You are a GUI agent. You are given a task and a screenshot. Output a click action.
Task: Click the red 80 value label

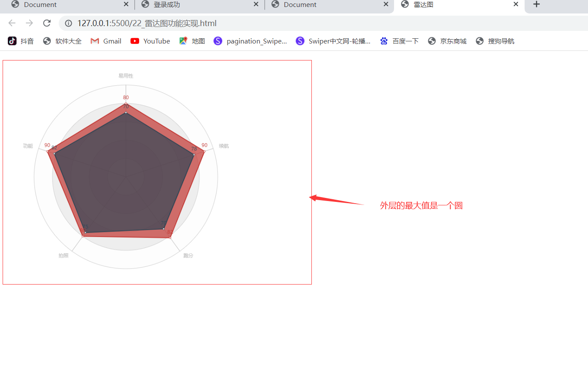(x=126, y=97)
